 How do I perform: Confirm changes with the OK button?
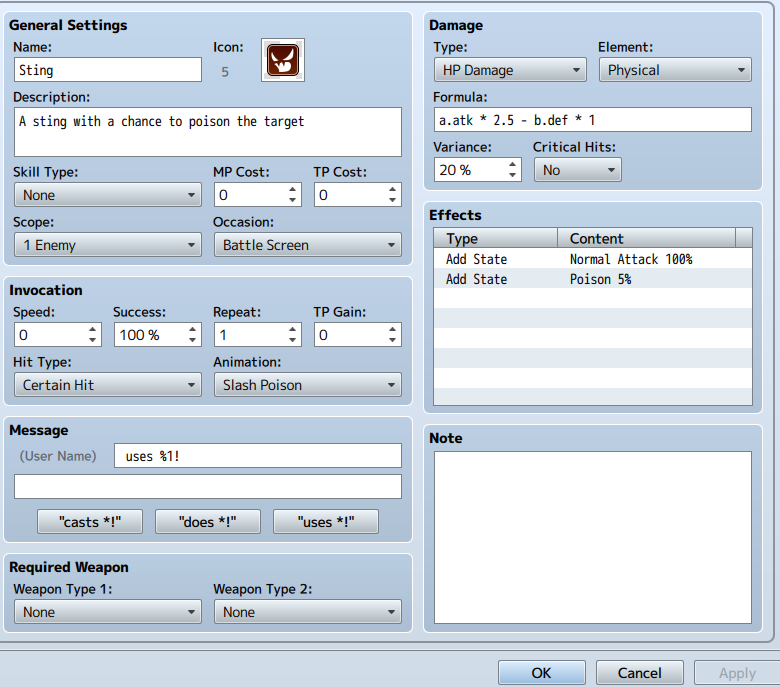point(541,673)
